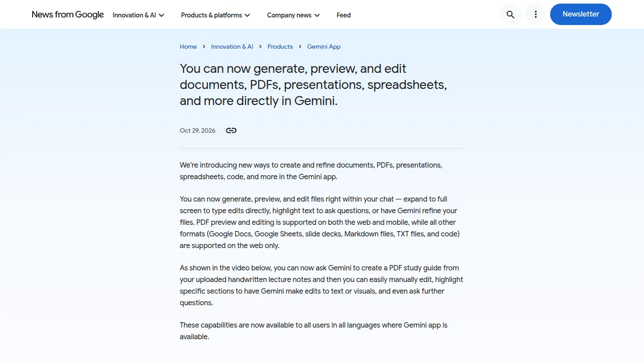Screen dimensions: 644x362
Task: Open the three-dot more options menu
Action: pos(536,14)
